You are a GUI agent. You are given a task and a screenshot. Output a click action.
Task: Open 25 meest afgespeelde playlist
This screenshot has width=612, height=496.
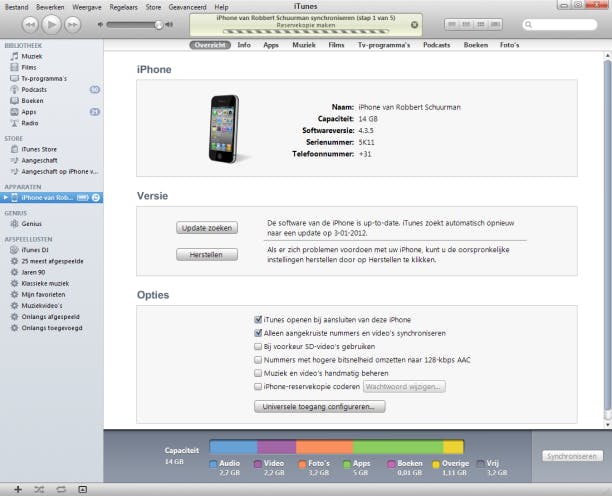point(52,261)
